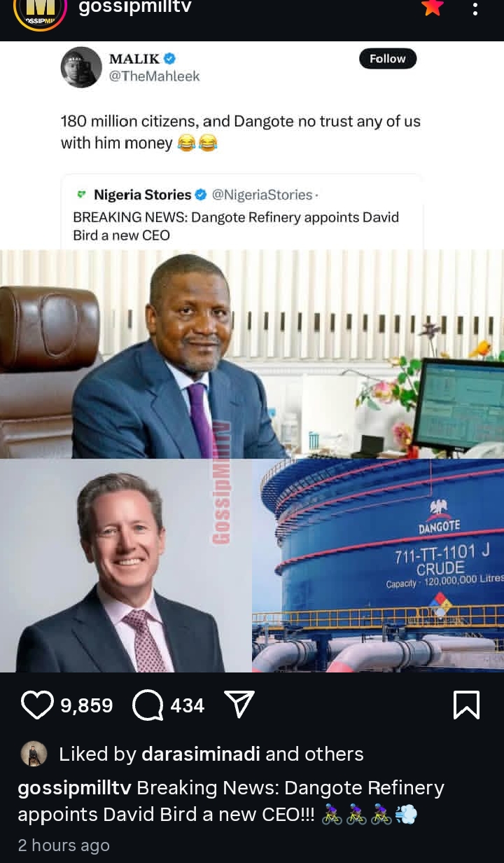
Task: Open the Nigeria Stories quoted tweet name
Action: click(x=142, y=195)
